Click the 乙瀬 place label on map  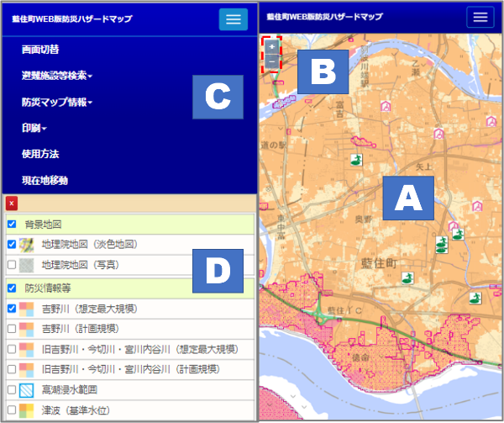click(416, 68)
